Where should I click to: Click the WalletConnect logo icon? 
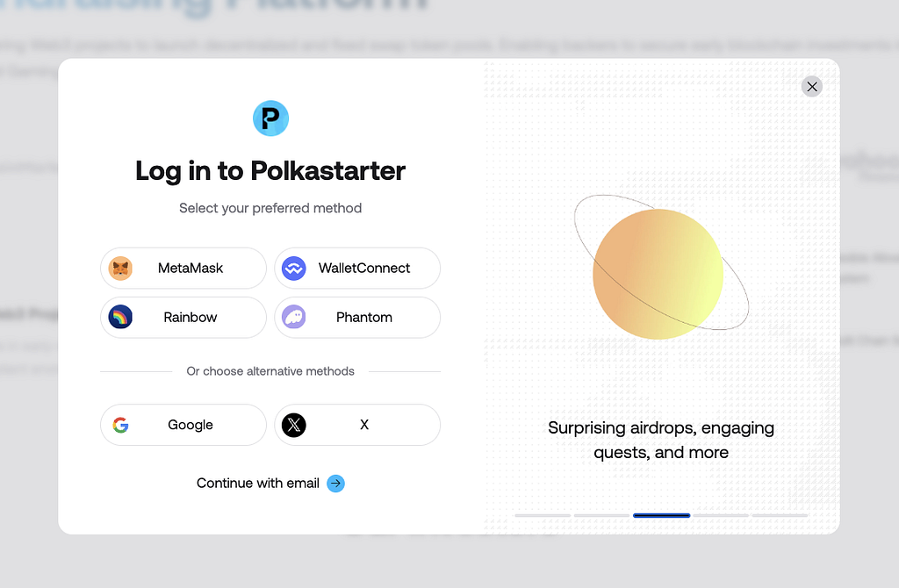pos(294,269)
